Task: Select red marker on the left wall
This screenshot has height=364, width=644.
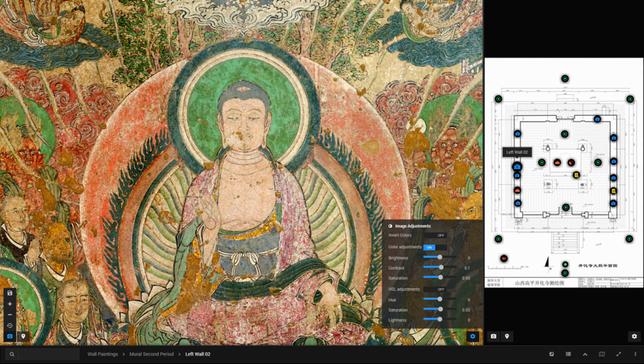Action: pos(517,191)
